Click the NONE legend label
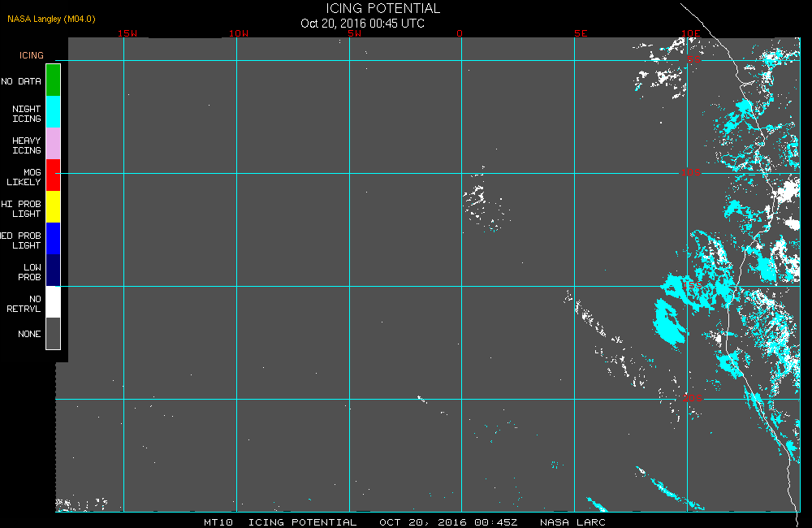This screenshot has width=812, height=528. tap(29, 334)
